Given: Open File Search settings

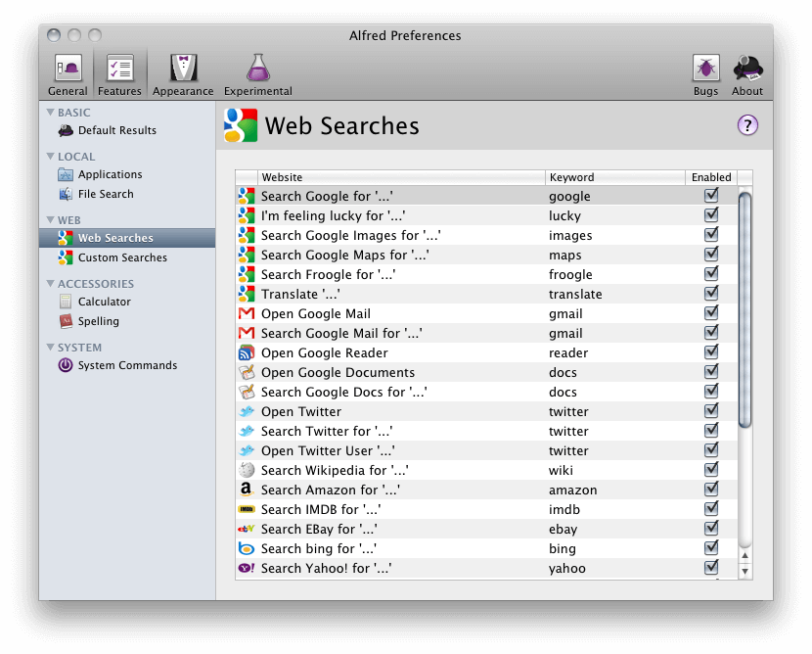Looking at the screenshot, I should (104, 193).
